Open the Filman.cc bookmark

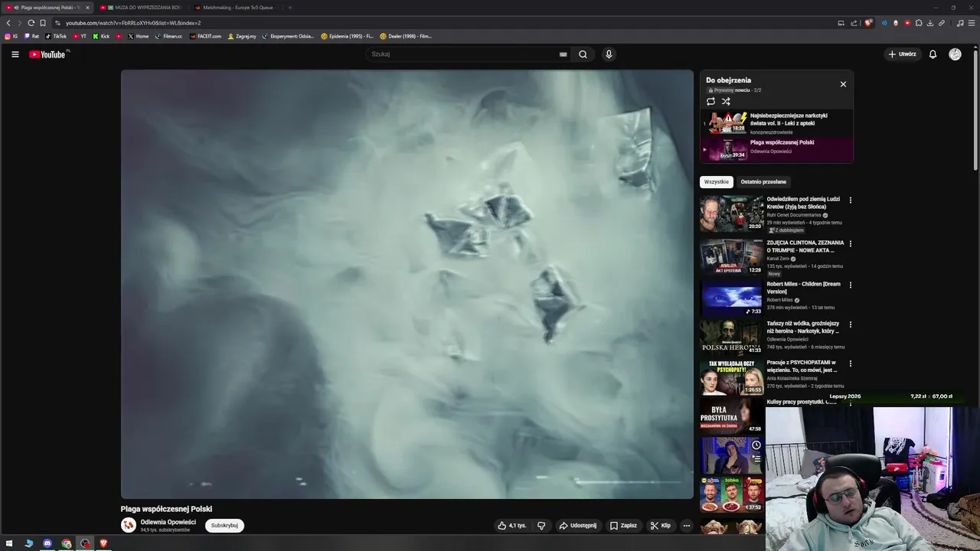168,36
